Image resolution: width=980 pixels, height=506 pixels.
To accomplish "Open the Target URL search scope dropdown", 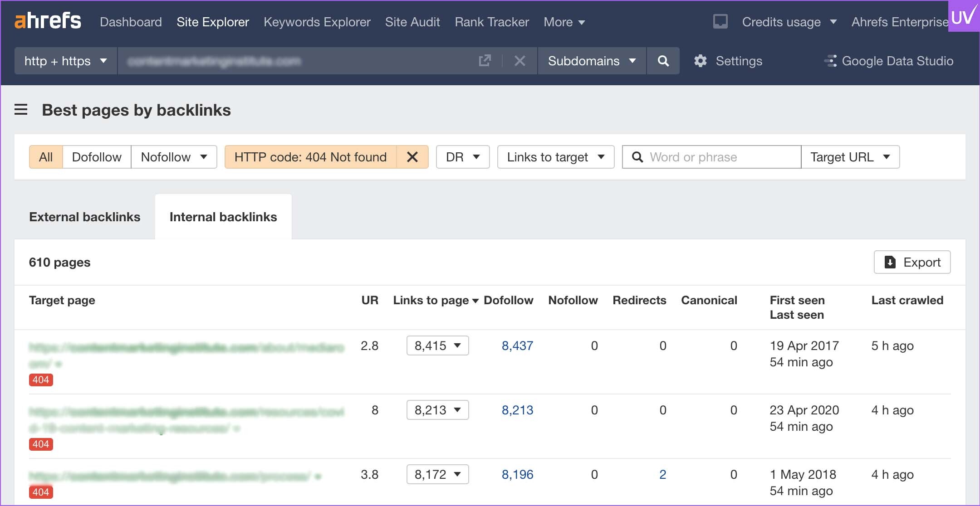I will click(850, 157).
